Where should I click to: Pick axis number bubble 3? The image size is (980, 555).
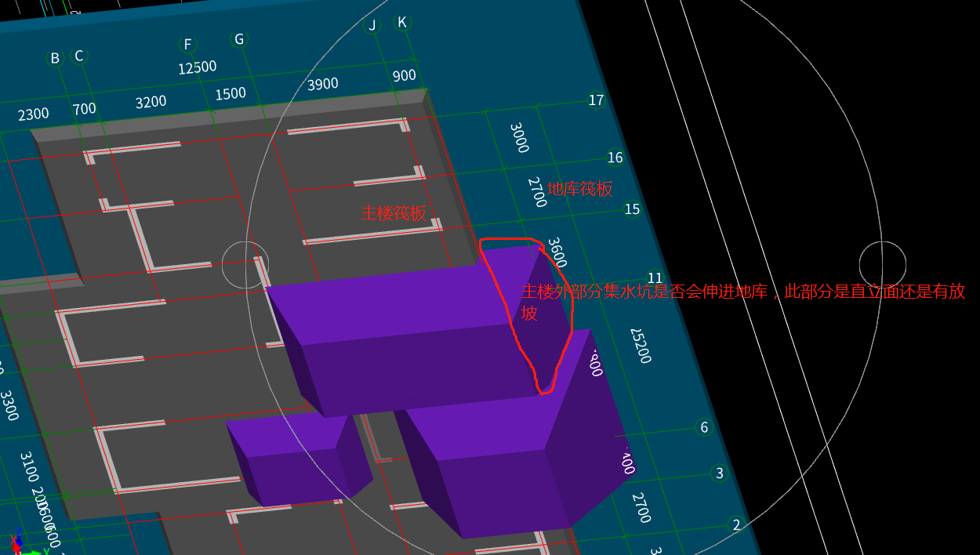[720, 473]
